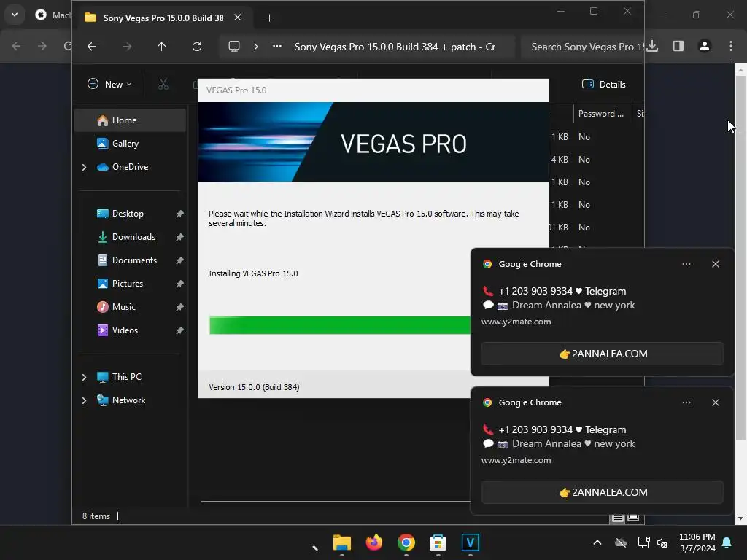Close the lower Google Chrome notification
This screenshot has width=747, height=560.
click(x=716, y=402)
